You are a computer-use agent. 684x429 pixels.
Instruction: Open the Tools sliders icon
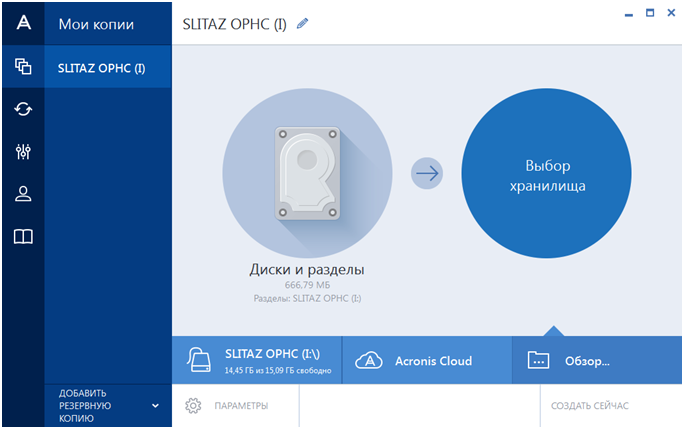(x=23, y=151)
